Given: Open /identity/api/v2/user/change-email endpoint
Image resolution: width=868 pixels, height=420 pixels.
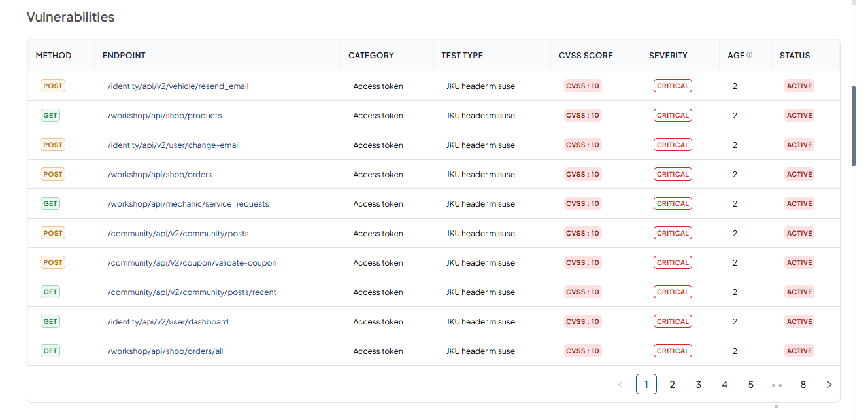Looking at the screenshot, I should tap(174, 145).
